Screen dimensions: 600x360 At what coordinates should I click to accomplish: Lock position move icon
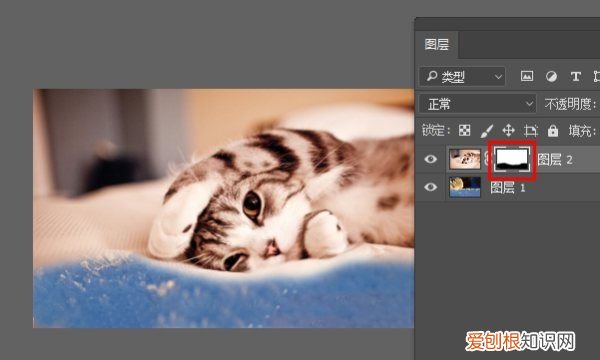point(508,130)
